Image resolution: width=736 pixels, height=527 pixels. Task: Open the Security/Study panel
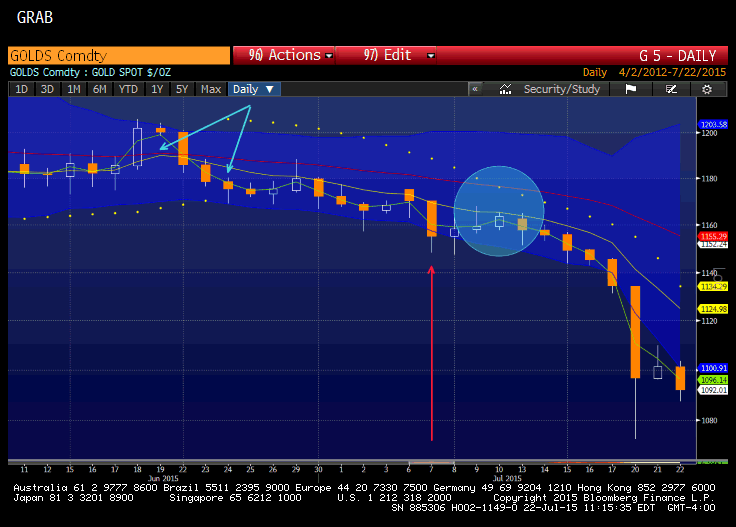561,89
